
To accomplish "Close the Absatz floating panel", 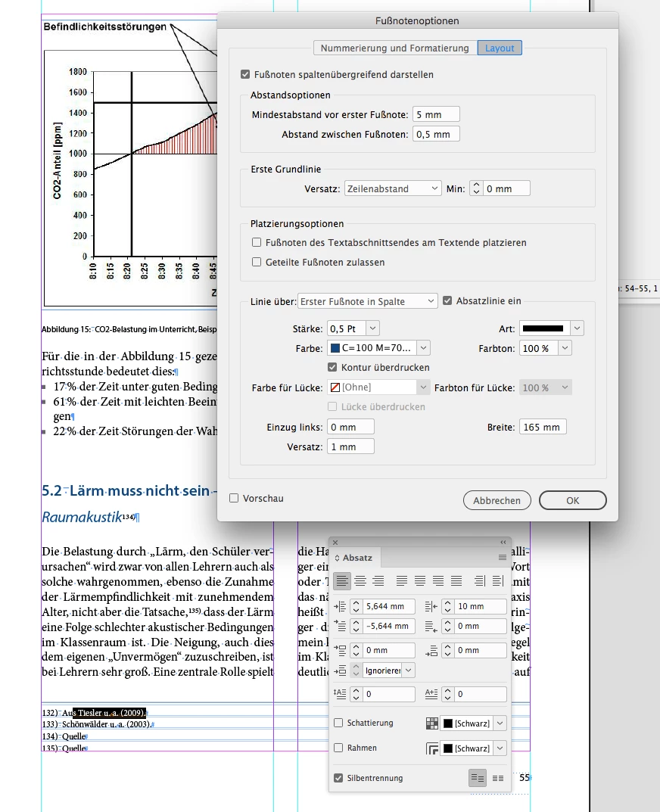I will pyautogui.click(x=335, y=542).
